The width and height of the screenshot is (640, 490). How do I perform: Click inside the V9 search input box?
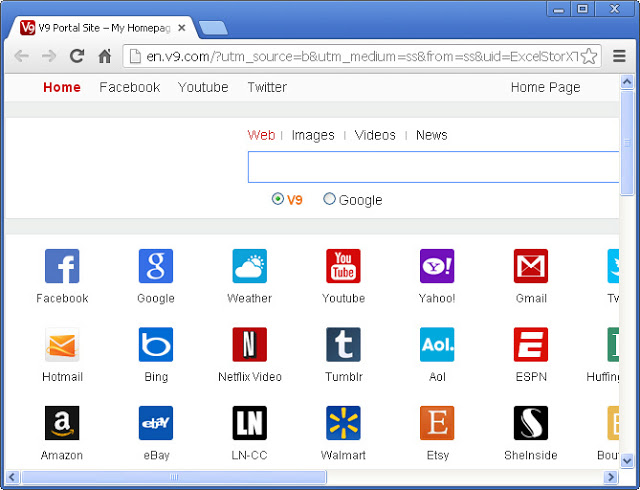(433, 167)
